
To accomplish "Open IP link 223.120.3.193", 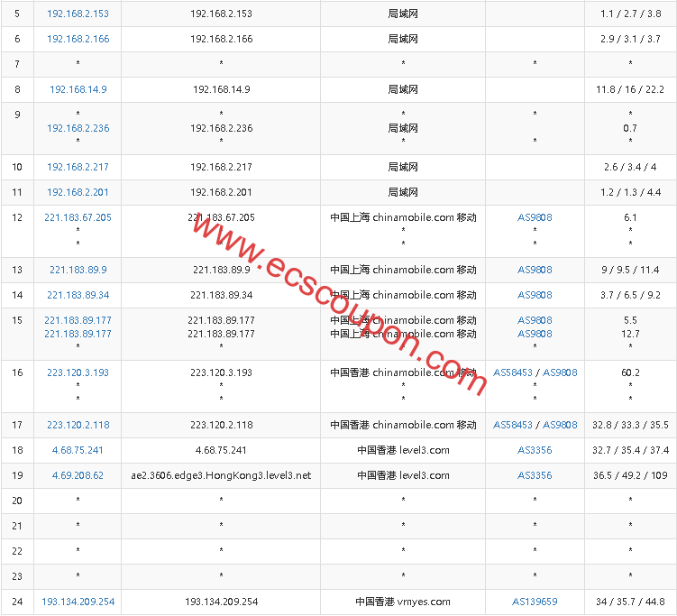I will 78,372.
